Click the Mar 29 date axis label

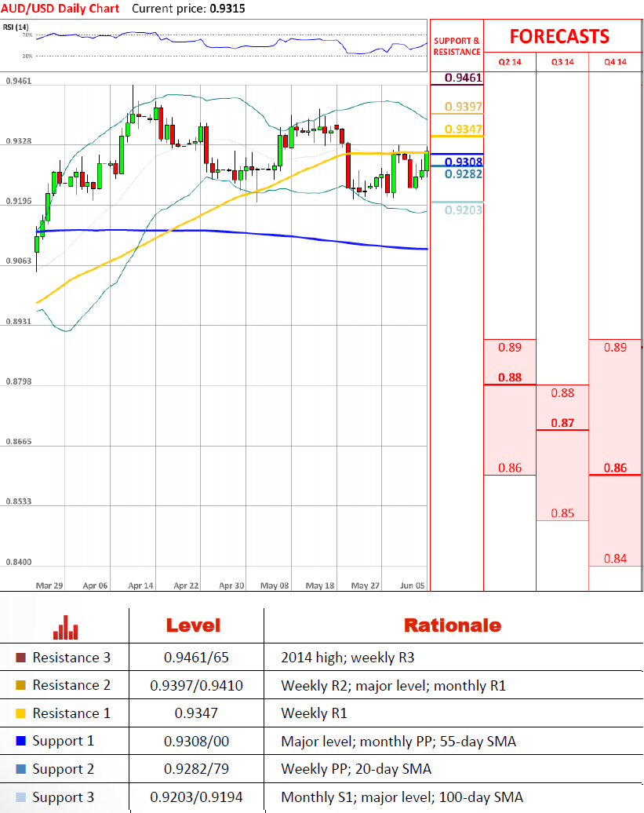click(49, 585)
